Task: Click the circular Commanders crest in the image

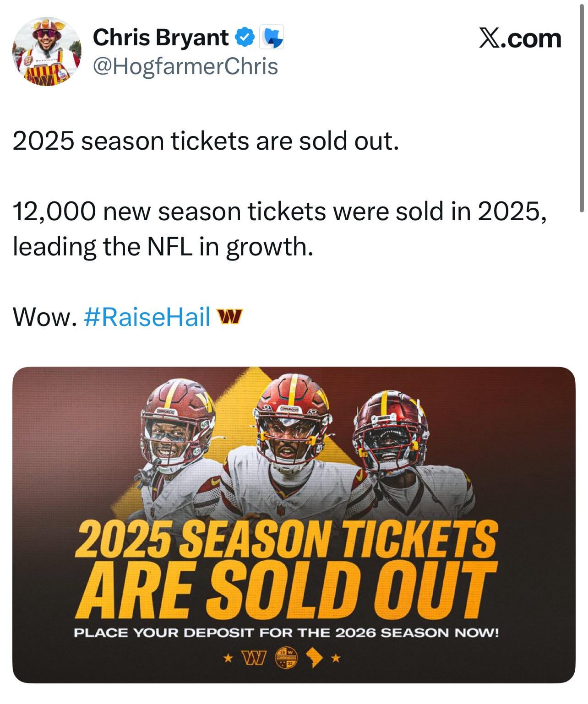Action: tap(286, 658)
